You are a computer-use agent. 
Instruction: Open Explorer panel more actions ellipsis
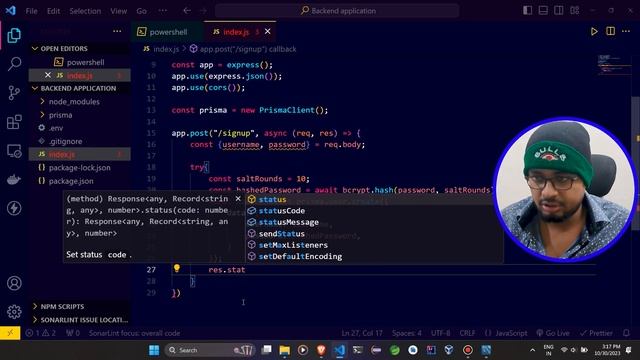117,31
